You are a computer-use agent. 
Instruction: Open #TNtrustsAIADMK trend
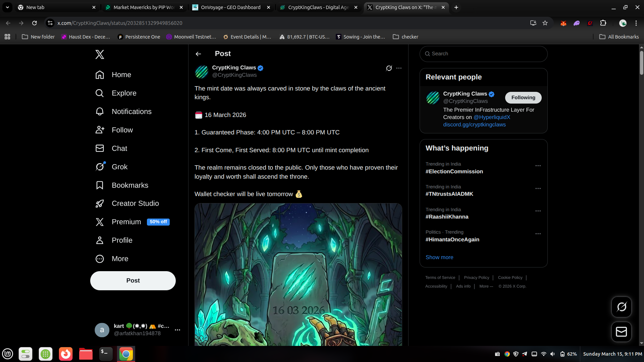(449, 194)
